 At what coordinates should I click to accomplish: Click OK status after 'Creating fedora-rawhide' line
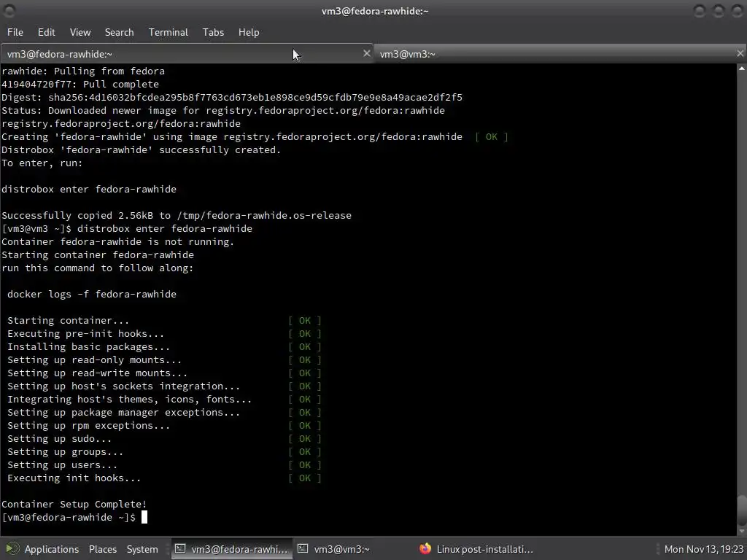(x=491, y=136)
